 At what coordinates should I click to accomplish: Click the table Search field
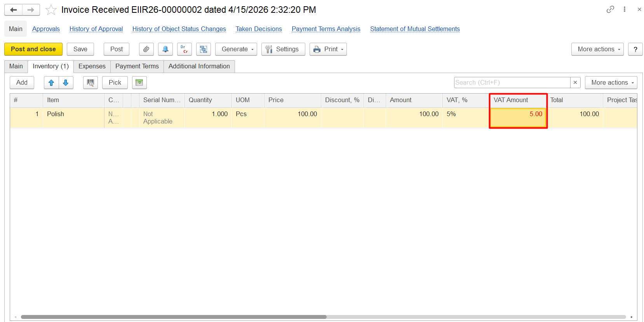512,83
